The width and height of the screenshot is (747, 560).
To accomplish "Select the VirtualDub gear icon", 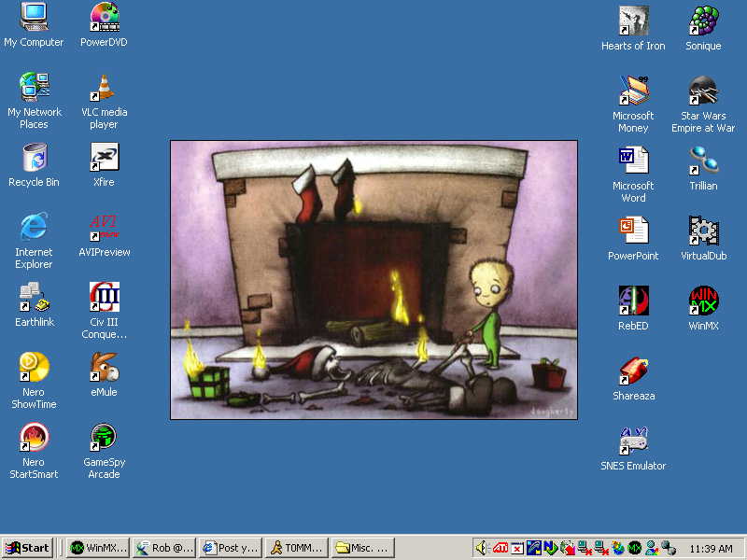I will pos(704,231).
